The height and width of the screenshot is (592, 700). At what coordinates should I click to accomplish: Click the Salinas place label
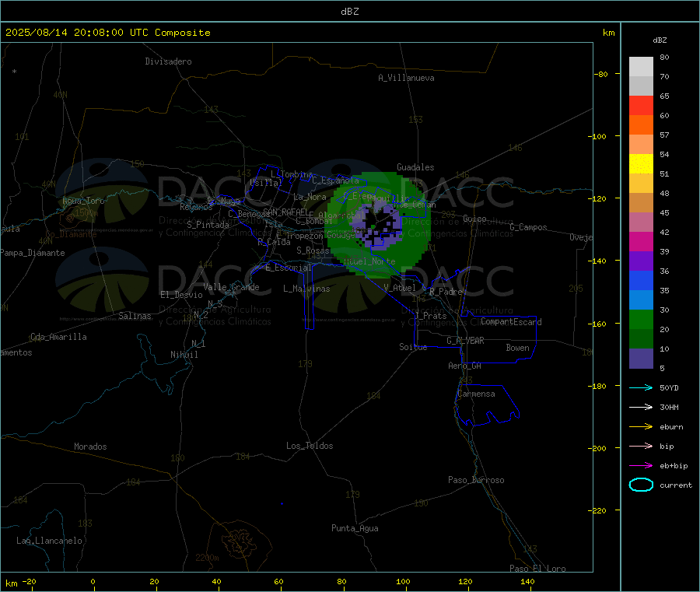coord(135,316)
